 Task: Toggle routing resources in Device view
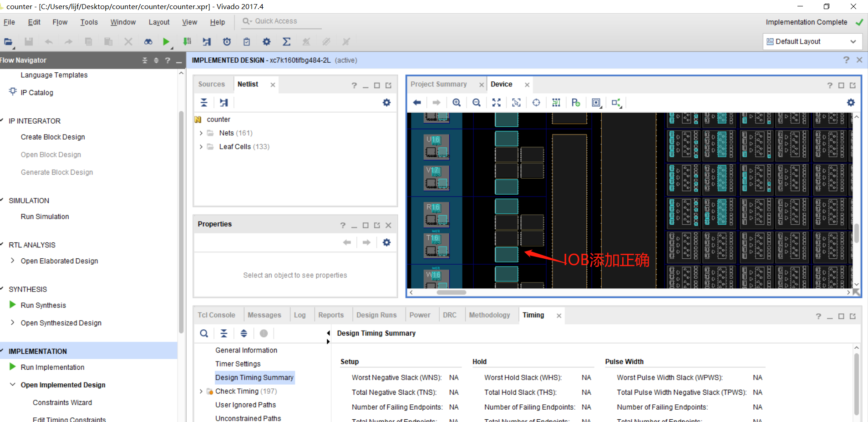(556, 102)
